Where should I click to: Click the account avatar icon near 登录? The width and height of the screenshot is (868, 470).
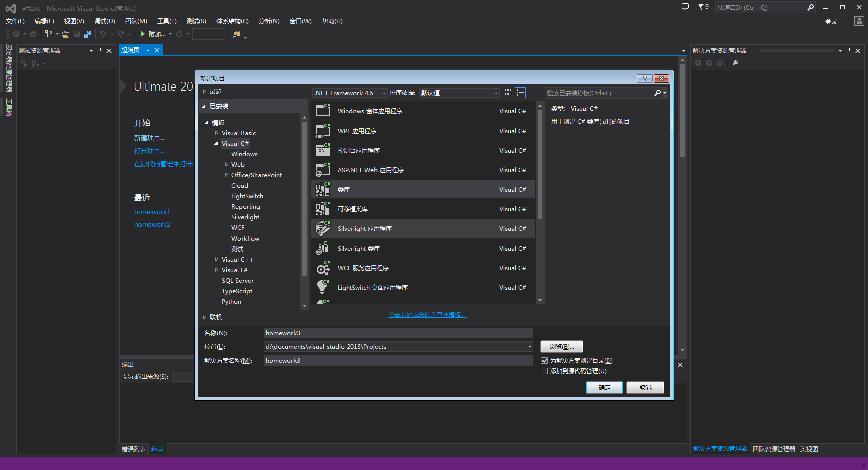click(859, 21)
